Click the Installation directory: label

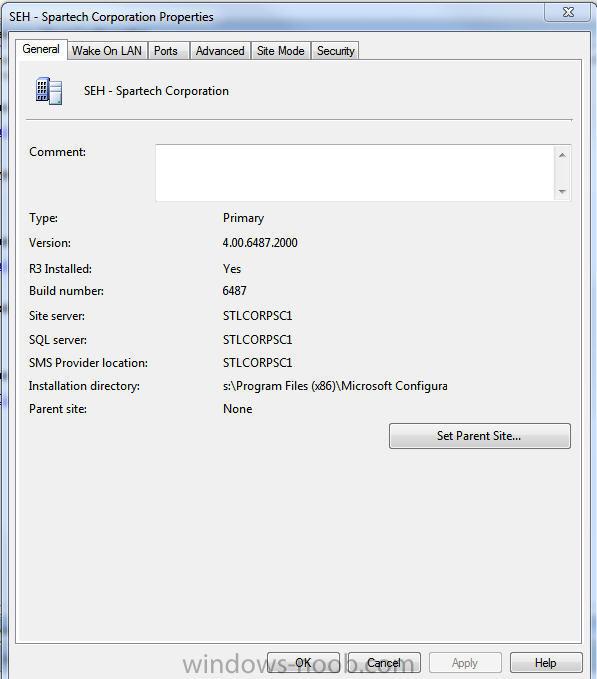[x=84, y=386]
